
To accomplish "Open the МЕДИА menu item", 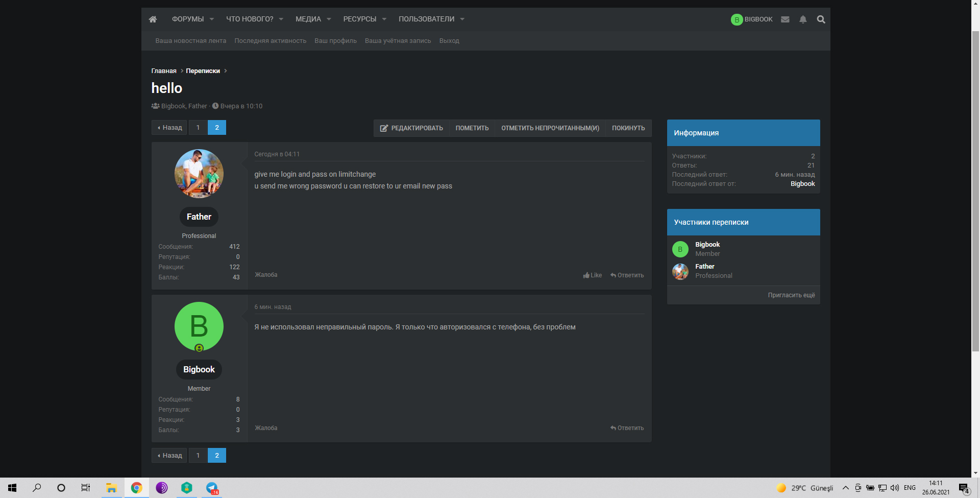I will (x=308, y=19).
